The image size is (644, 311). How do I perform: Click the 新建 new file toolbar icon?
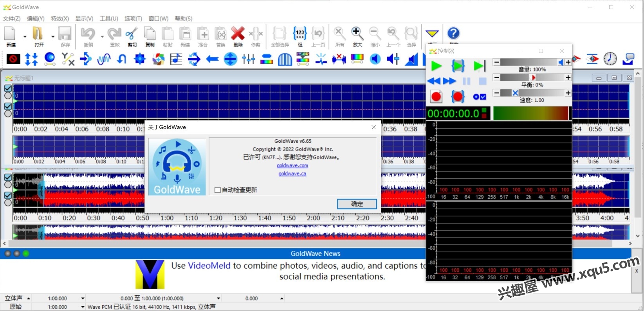pos(11,34)
